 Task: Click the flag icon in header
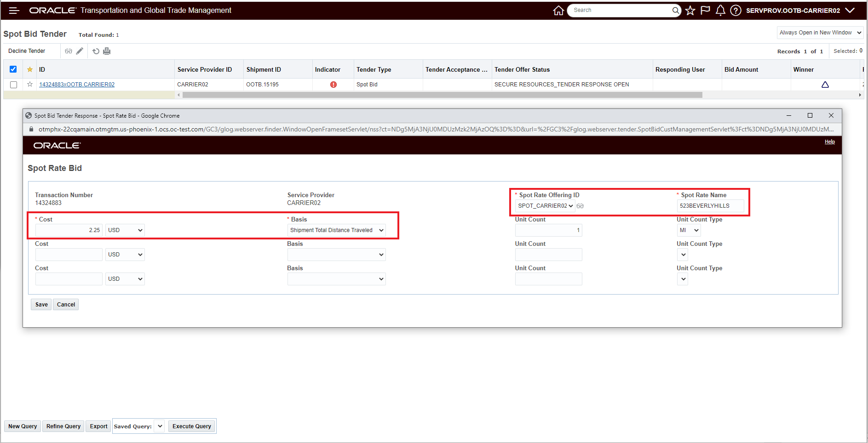point(705,11)
